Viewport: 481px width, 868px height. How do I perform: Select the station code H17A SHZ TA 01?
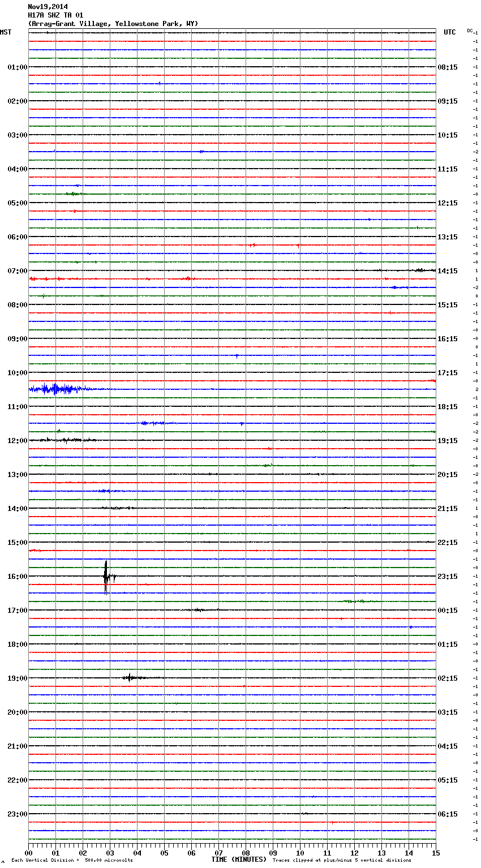[55, 15]
